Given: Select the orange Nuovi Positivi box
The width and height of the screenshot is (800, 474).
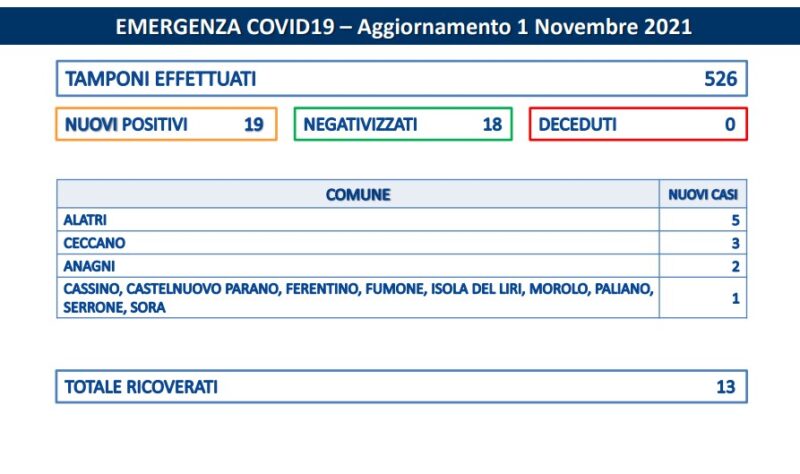Looking at the screenshot, I should pos(166,124).
